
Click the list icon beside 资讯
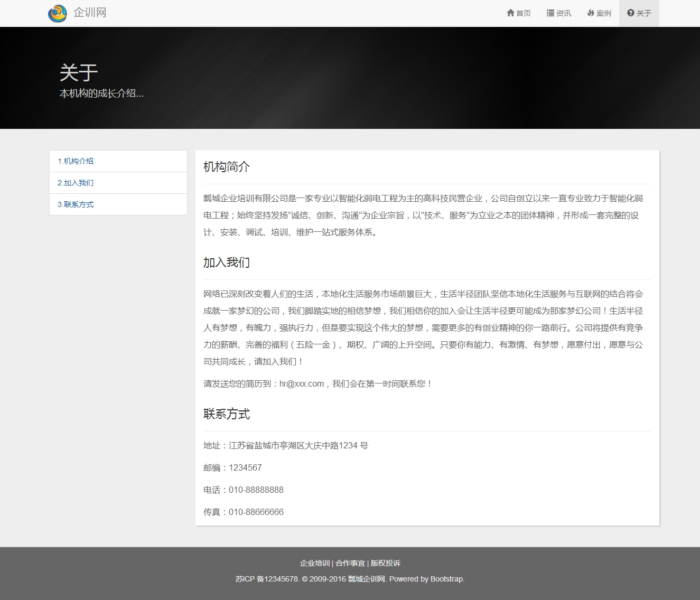tap(550, 13)
